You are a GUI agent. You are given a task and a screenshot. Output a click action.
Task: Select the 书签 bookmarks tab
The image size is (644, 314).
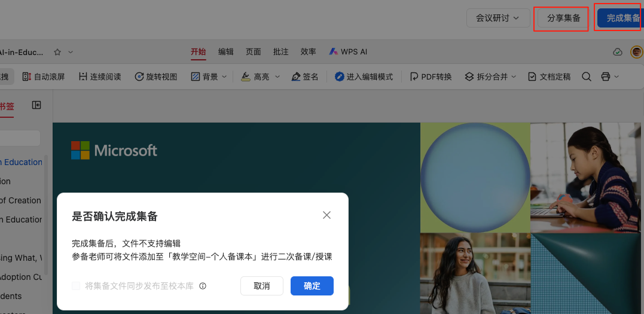coord(7,106)
